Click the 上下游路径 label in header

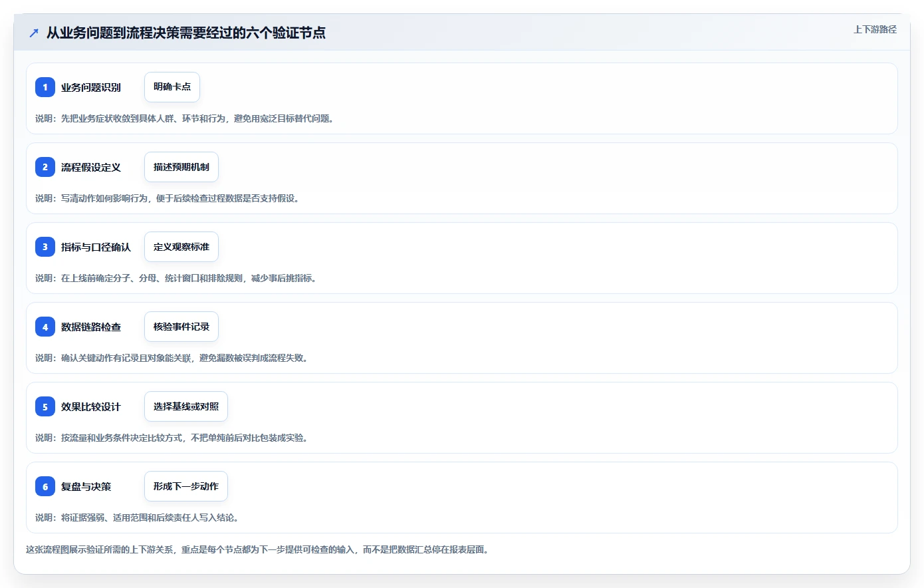(x=875, y=29)
